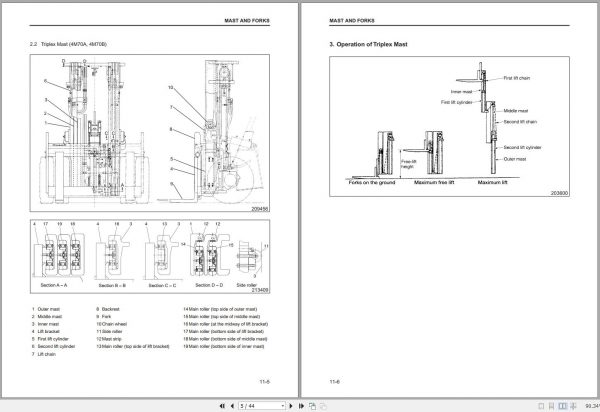The width and height of the screenshot is (600, 412).
Task: Click the 'Maximum free lift' label
Action: (x=434, y=182)
